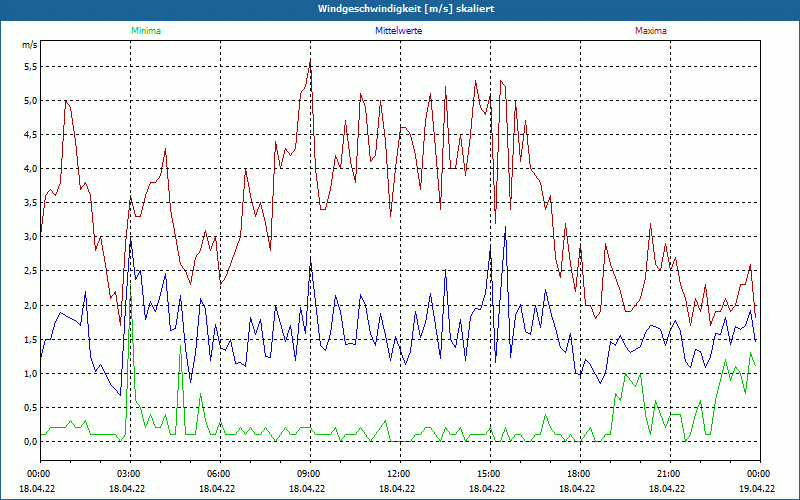Click the red Maxima legend label
Viewport: 800px width, 500px height.
651,31
